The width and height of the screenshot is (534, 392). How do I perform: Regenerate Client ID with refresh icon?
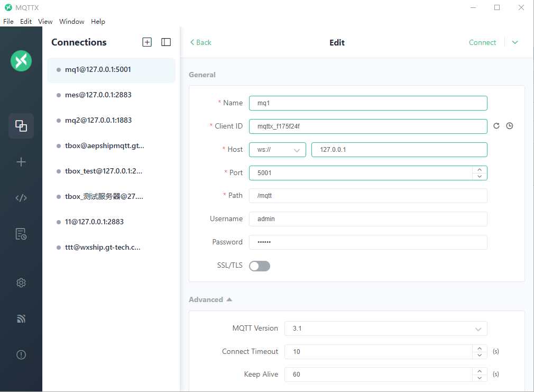click(x=496, y=126)
